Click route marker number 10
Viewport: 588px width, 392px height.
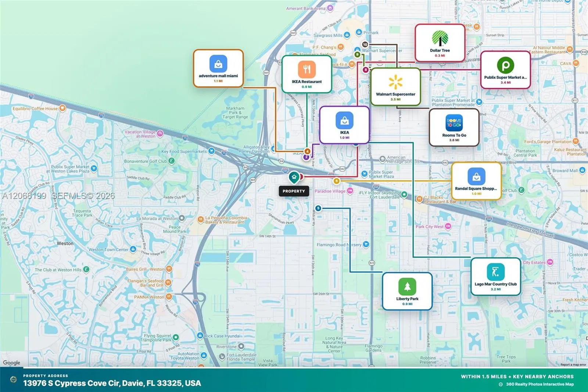pyautogui.click(x=365, y=44)
